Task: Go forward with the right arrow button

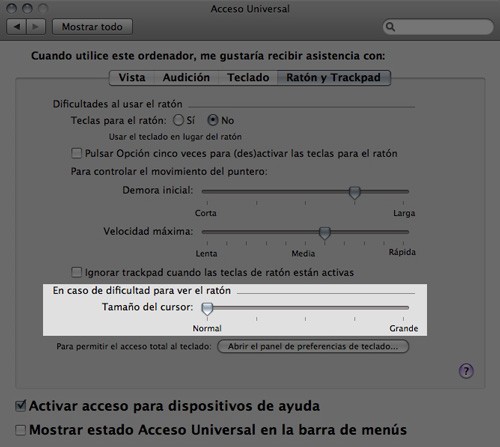Action: click(36, 27)
